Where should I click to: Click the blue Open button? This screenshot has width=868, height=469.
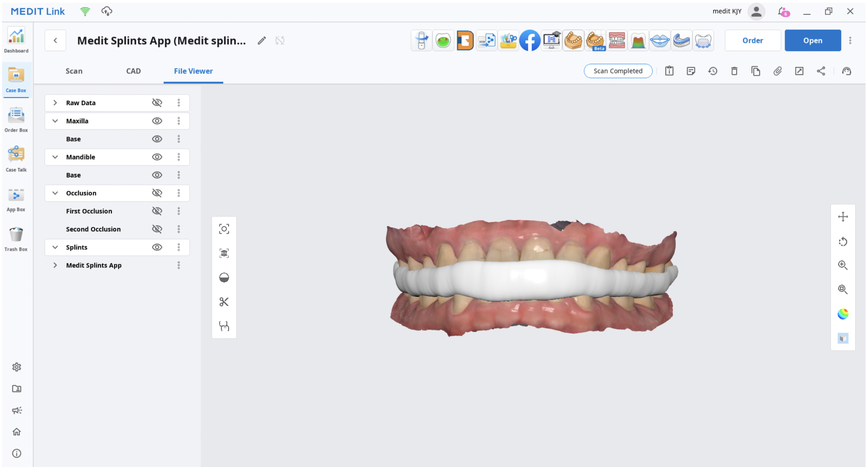coord(813,40)
